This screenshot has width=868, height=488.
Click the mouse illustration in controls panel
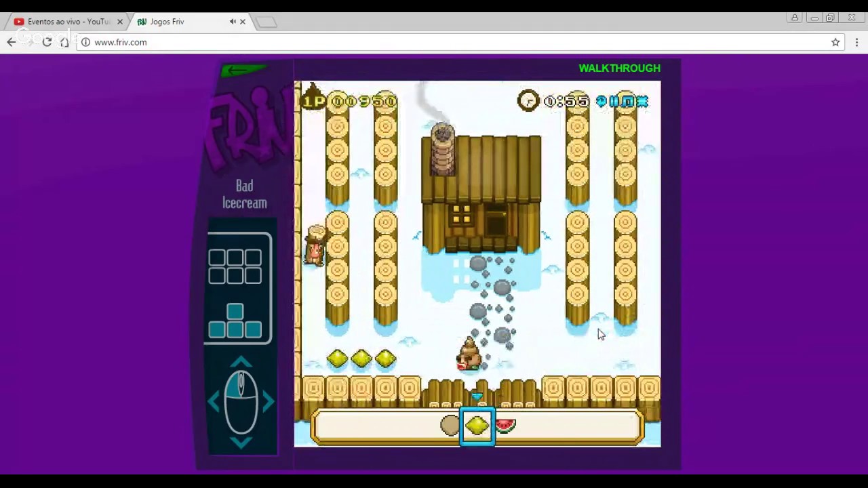click(241, 401)
